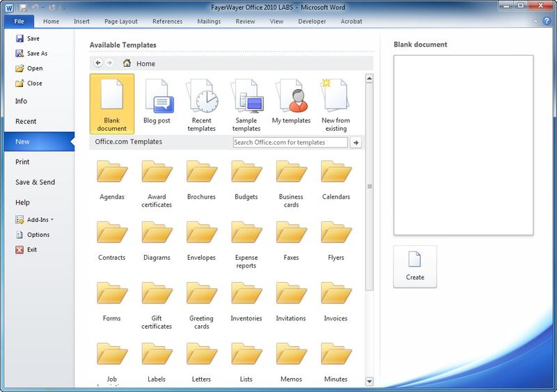Select New from existing icon

pos(336,97)
